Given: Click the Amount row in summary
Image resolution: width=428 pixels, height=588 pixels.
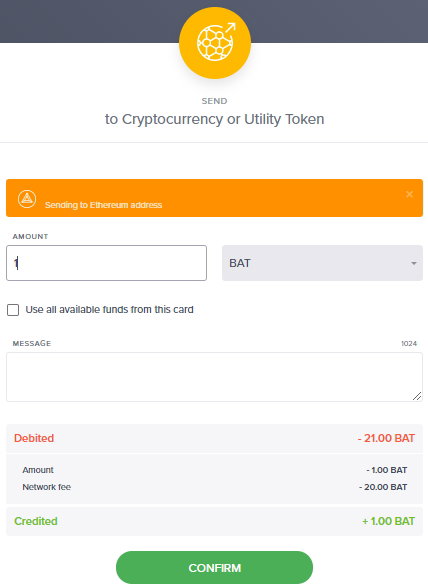Looking at the screenshot, I should coord(214,470).
